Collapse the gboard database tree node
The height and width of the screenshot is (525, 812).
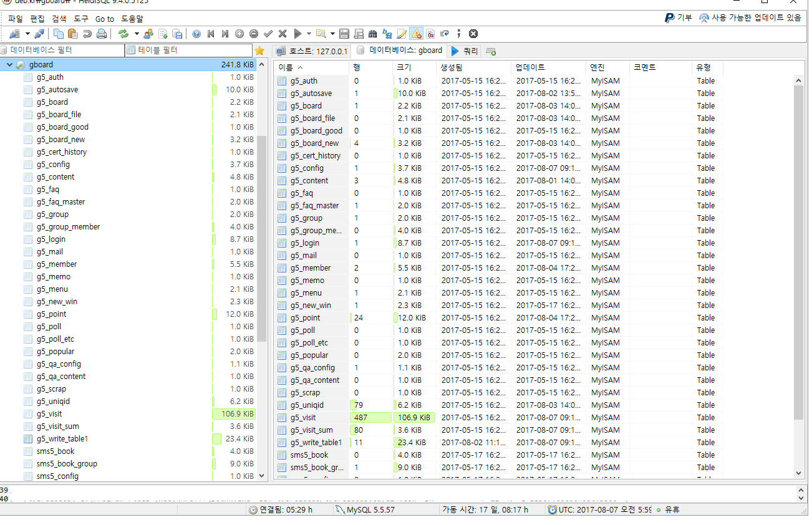click(9, 65)
